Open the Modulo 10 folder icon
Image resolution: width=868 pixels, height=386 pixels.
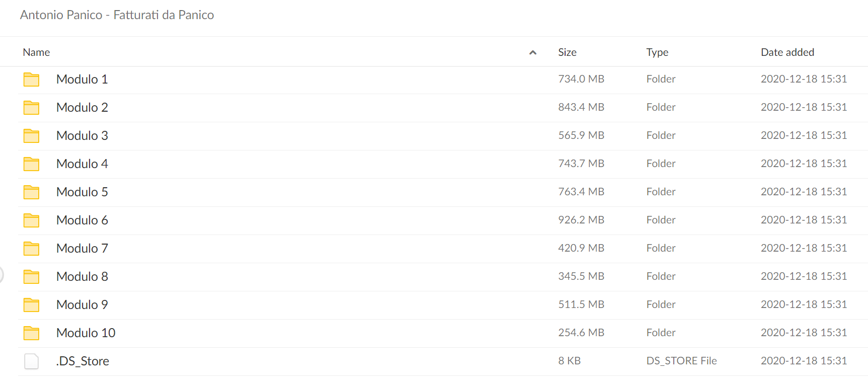pyautogui.click(x=31, y=333)
